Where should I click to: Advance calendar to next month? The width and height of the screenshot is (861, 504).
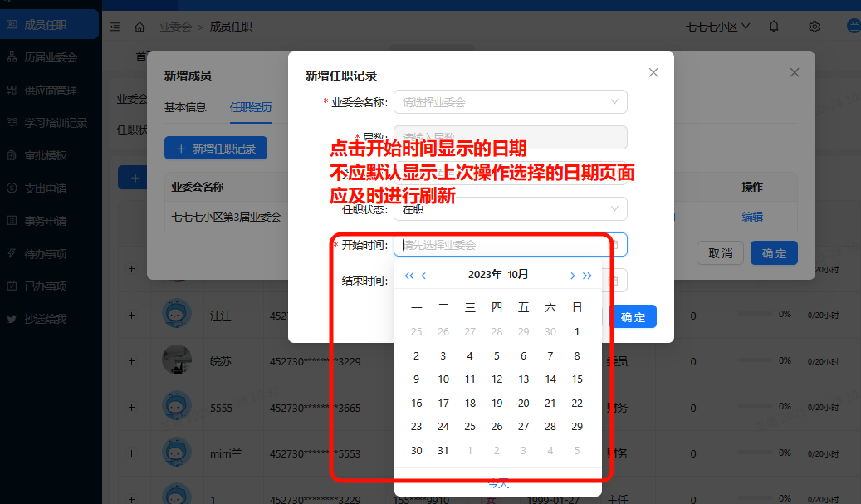pyautogui.click(x=572, y=276)
